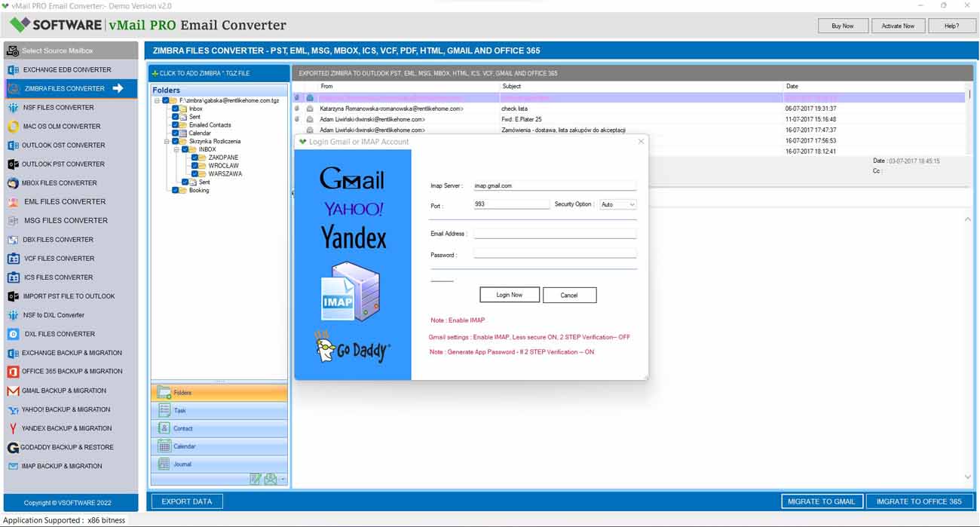Click the notes pencil icon below Journal
This screenshot has height=527, width=980.
click(256, 479)
